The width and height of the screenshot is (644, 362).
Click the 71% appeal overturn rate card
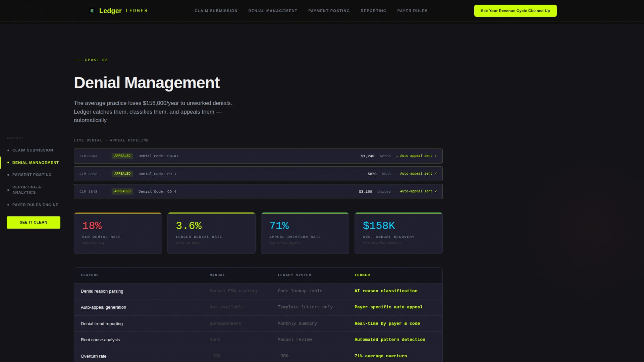305,233
